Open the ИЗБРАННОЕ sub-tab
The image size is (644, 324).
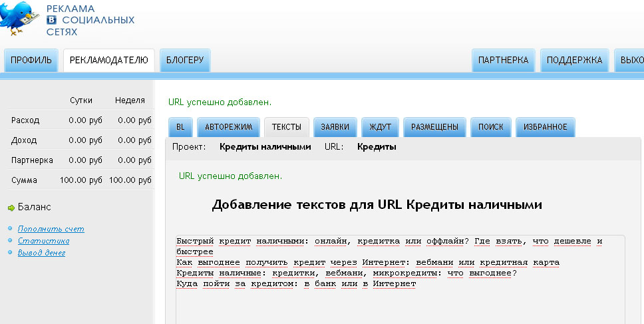point(546,127)
